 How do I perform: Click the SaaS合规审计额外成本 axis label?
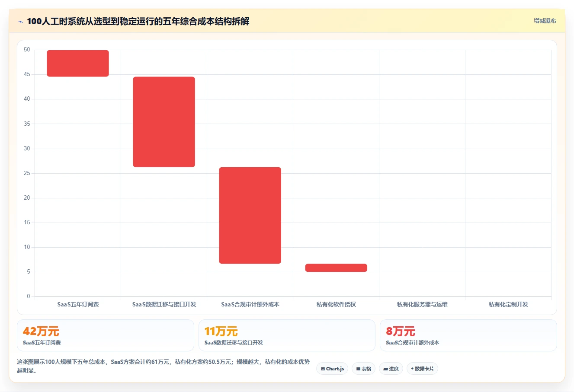point(250,304)
